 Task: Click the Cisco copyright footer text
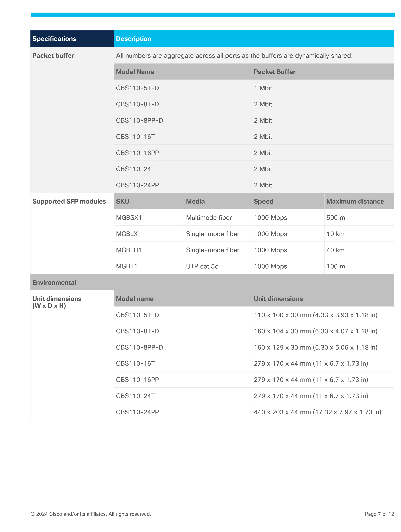coord(91,514)
